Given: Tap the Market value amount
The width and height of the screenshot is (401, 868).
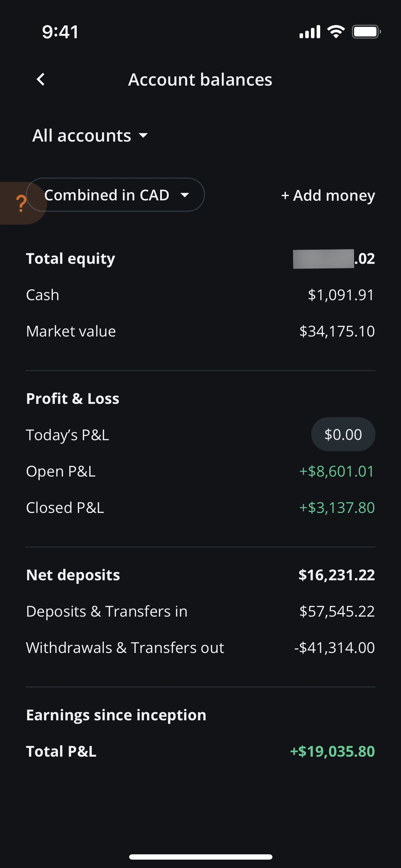Looking at the screenshot, I should pos(337,331).
